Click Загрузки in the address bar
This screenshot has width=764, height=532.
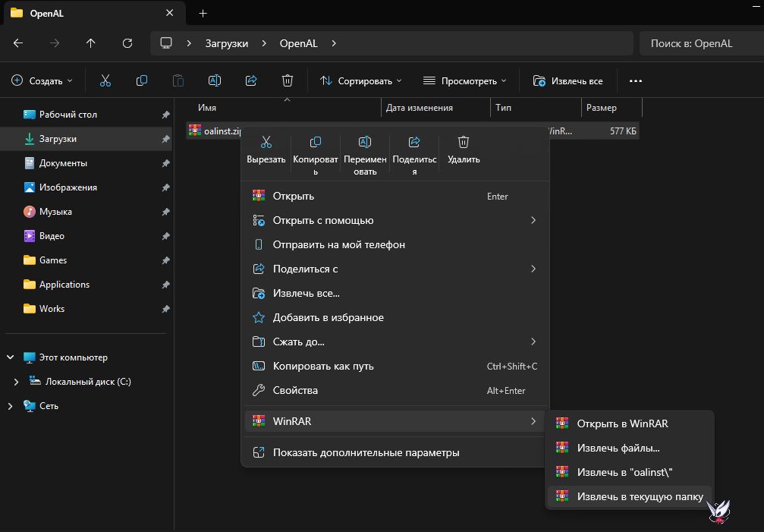tap(227, 43)
